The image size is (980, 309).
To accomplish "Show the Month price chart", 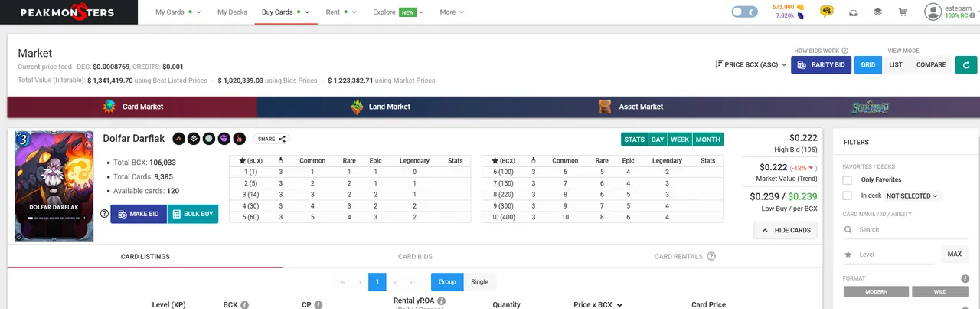I will tap(708, 140).
